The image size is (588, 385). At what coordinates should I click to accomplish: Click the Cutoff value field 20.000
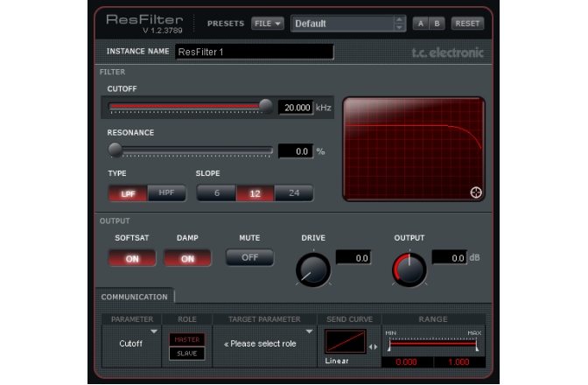click(x=296, y=108)
